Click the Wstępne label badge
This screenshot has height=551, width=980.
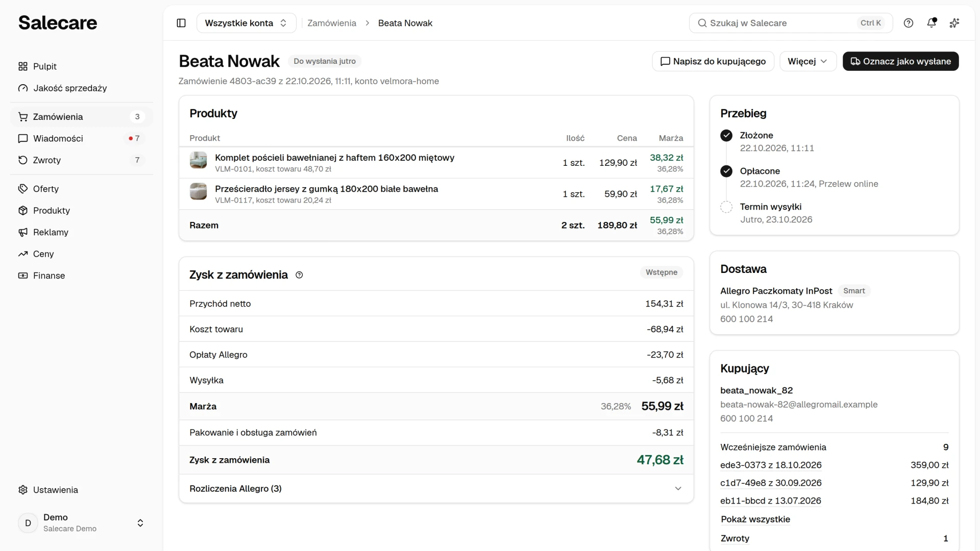[661, 272]
